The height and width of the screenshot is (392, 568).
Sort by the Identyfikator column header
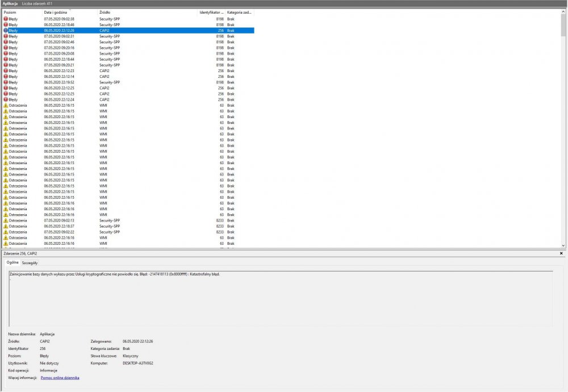[x=211, y=12]
